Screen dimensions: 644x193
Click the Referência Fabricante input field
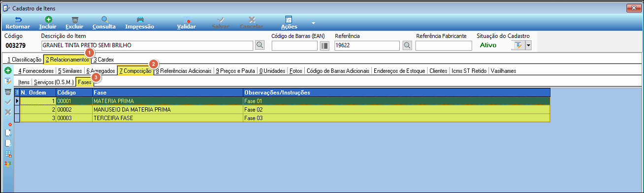tap(444, 46)
